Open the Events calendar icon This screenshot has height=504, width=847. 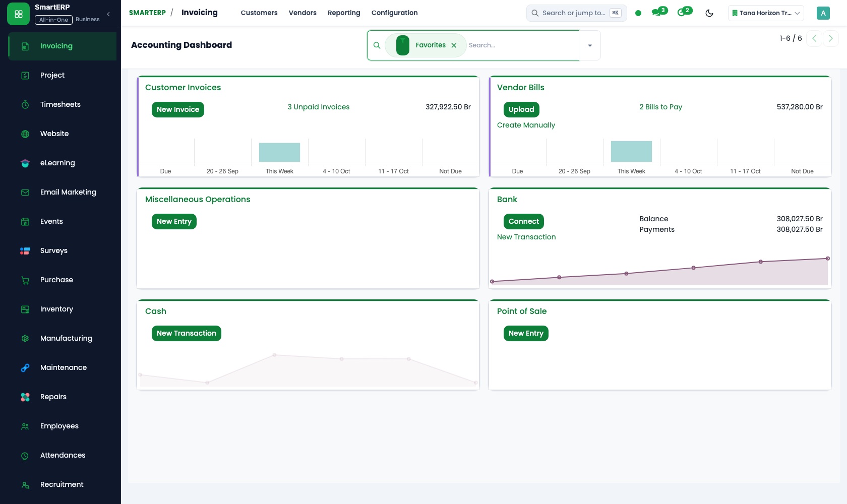click(25, 221)
